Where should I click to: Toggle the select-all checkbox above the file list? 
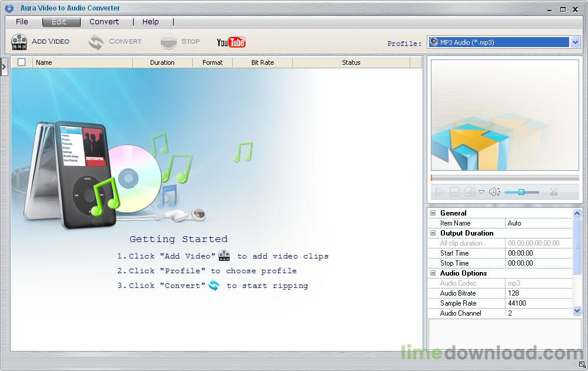coord(21,62)
